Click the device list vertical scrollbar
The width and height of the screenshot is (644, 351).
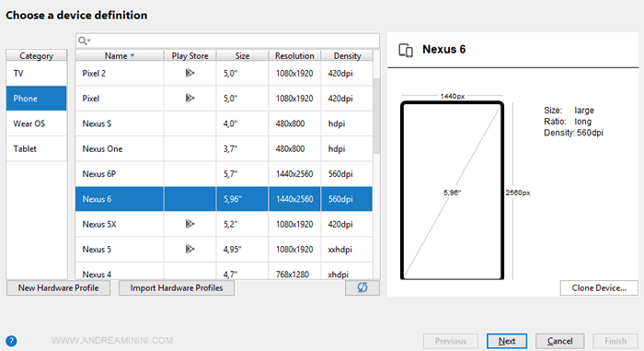click(376, 116)
